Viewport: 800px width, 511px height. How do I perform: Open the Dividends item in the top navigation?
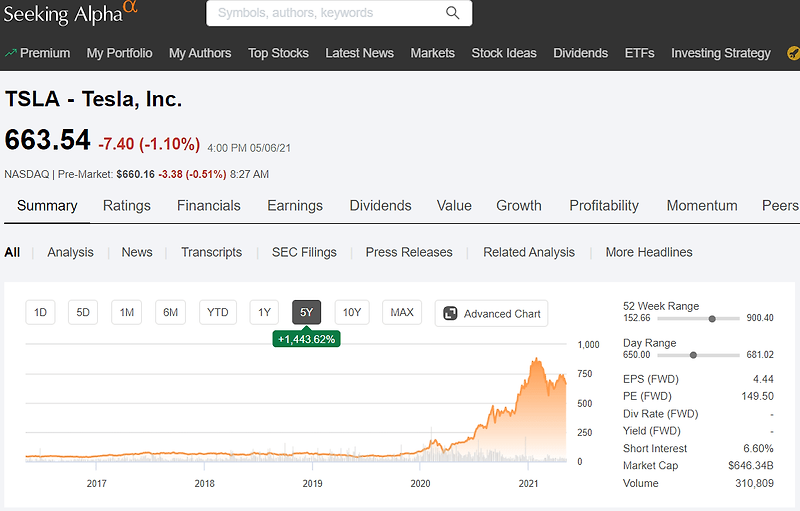click(581, 53)
